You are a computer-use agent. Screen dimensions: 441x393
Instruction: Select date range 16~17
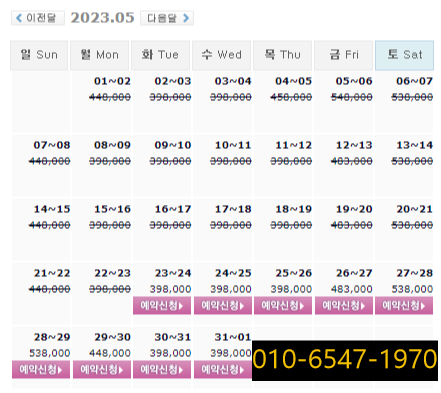point(173,209)
